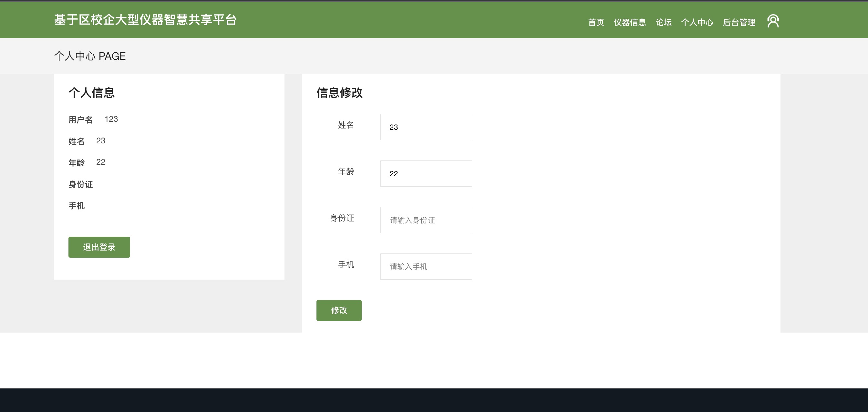The image size is (868, 412).
Task: Click the platform title 基于区校企大型仪器智慧共享平台
Action: [145, 20]
